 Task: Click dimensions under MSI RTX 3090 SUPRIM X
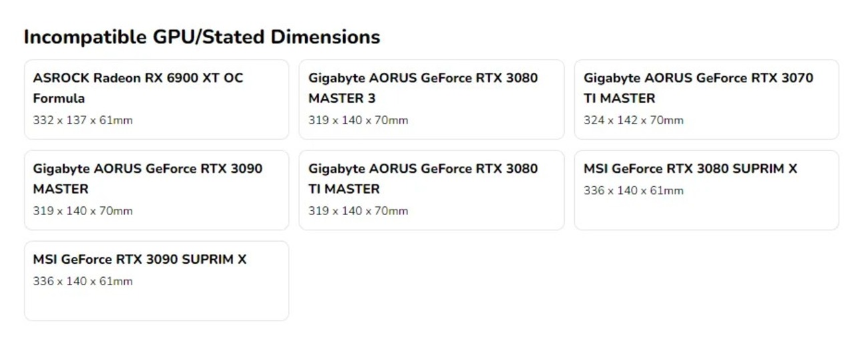[x=83, y=281]
